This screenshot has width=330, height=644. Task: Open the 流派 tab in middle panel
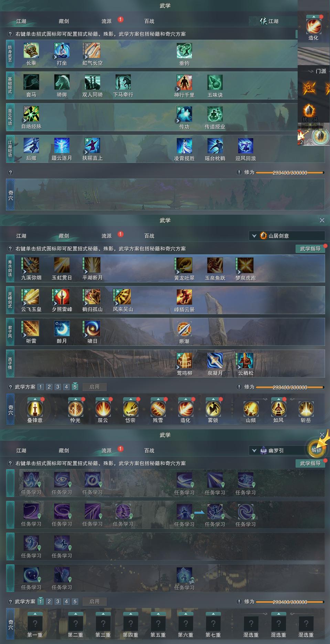click(107, 236)
